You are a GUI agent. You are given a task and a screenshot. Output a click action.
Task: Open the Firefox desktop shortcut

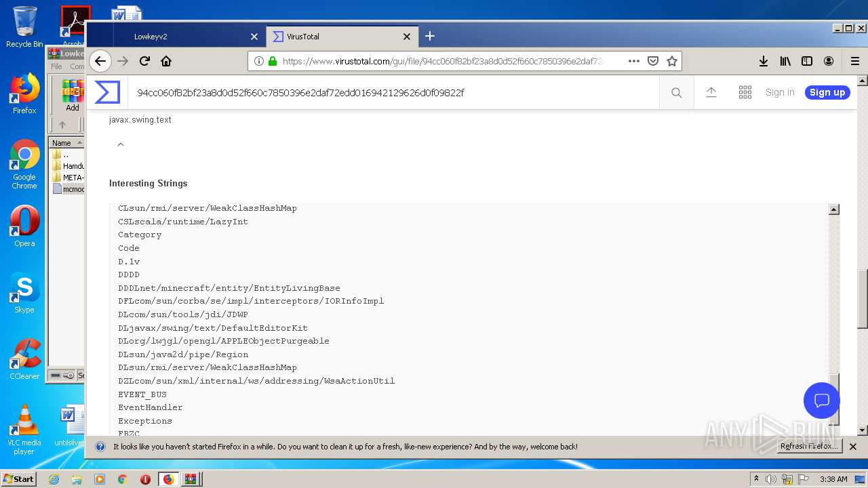coord(24,94)
